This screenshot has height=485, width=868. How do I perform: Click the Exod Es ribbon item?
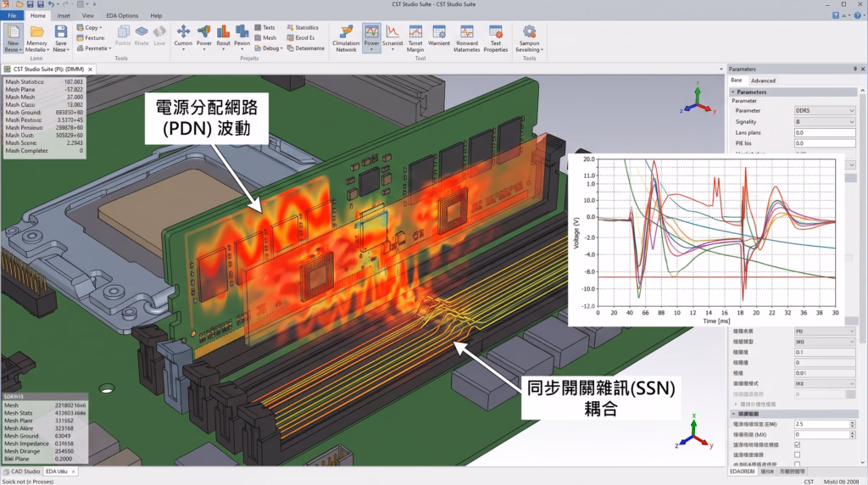click(x=301, y=37)
